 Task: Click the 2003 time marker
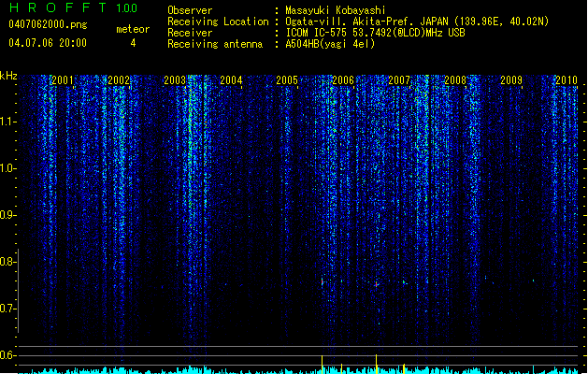tap(175, 80)
